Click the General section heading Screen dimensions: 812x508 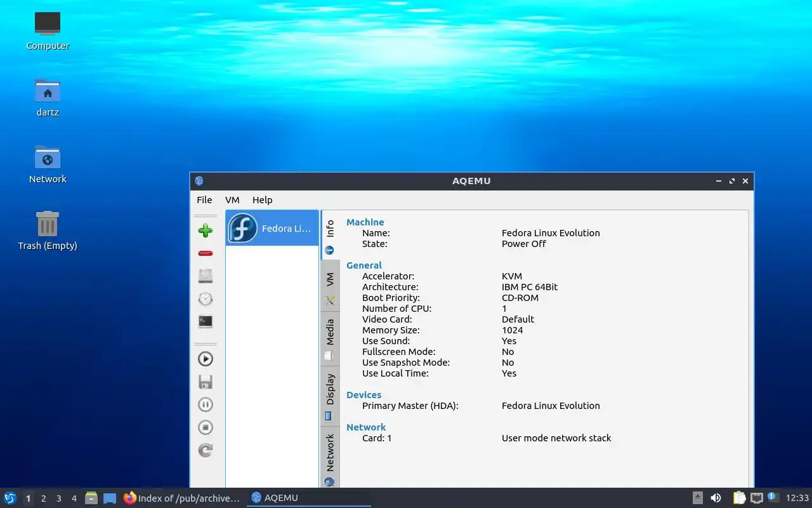[364, 265]
